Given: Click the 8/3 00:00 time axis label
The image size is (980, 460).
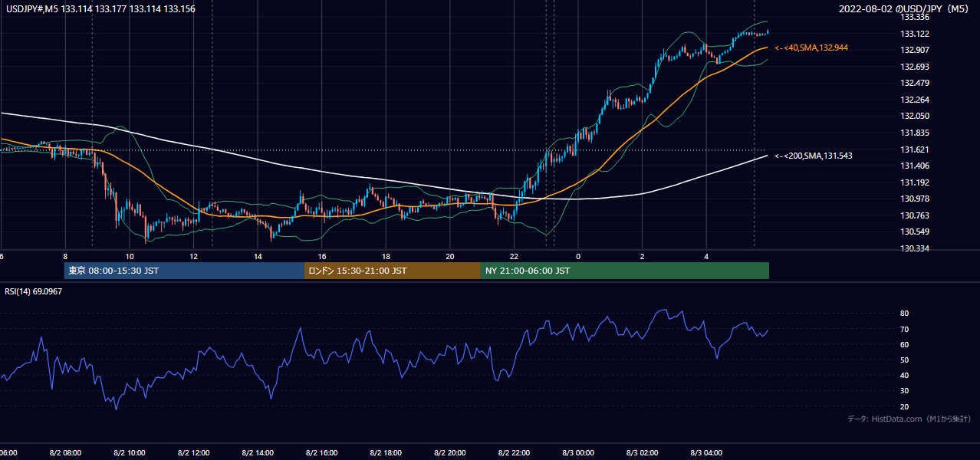Looking at the screenshot, I should tap(578, 453).
